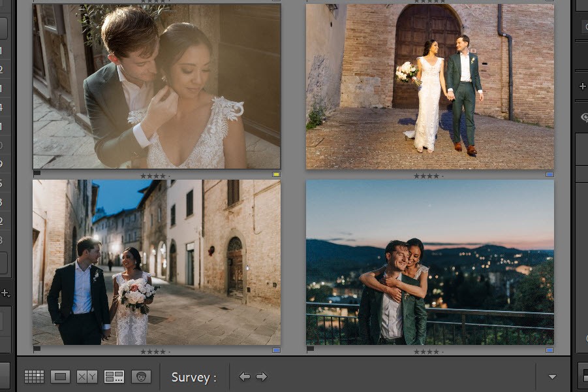Open the toolbar options dropdown arrow
The height and width of the screenshot is (392, 588).
point(552,376)
